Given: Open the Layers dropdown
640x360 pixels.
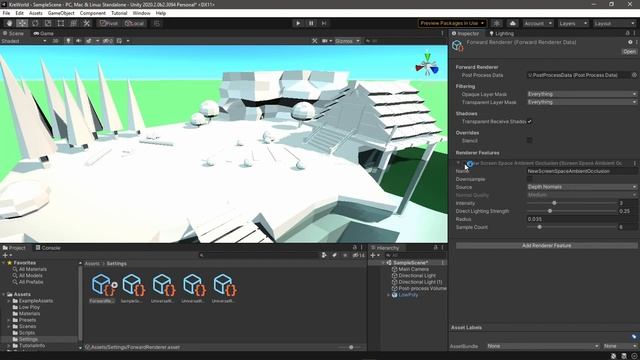Looking at the screenshot, I should tap(573, 23).
